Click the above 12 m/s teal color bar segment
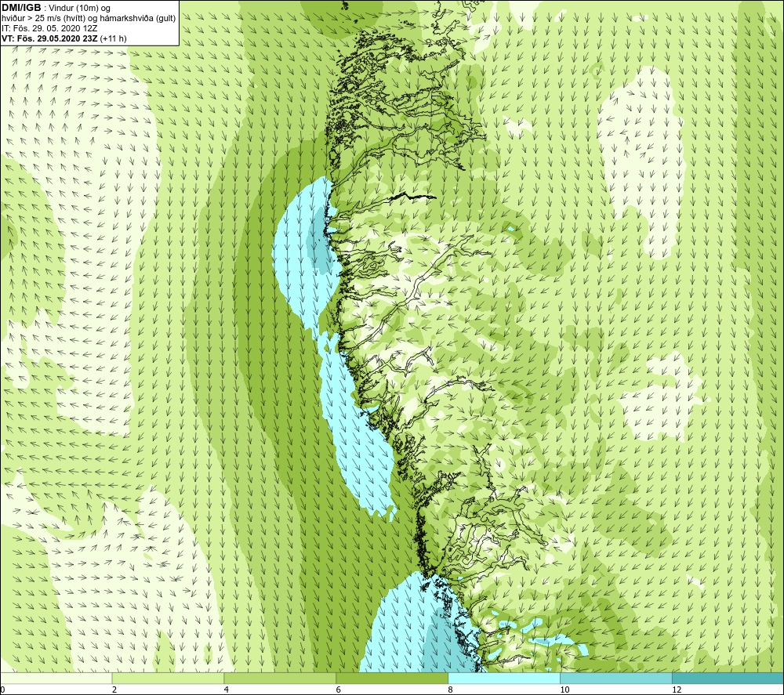This screenshot has height=695, width=784. click(728, 678)
